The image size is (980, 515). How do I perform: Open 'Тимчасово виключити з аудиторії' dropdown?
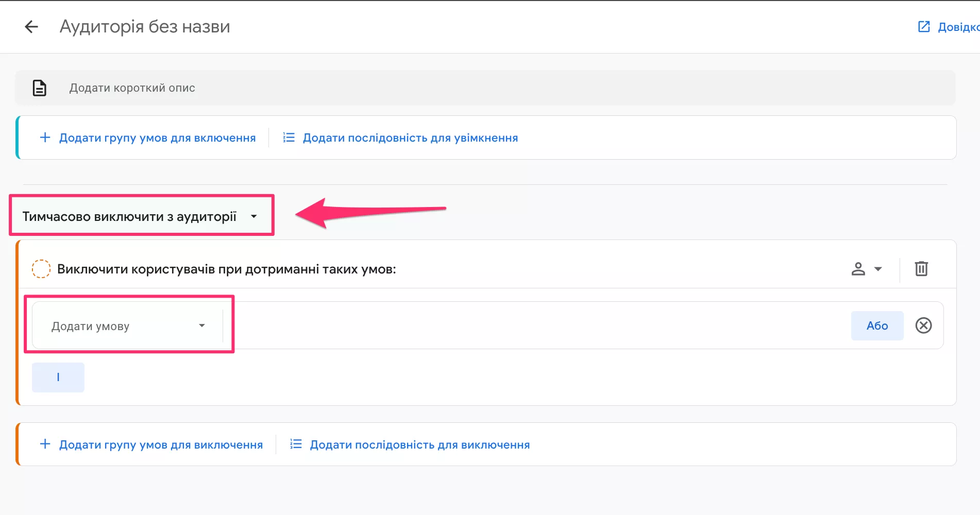pyautogui.click(x=140, y=216)
